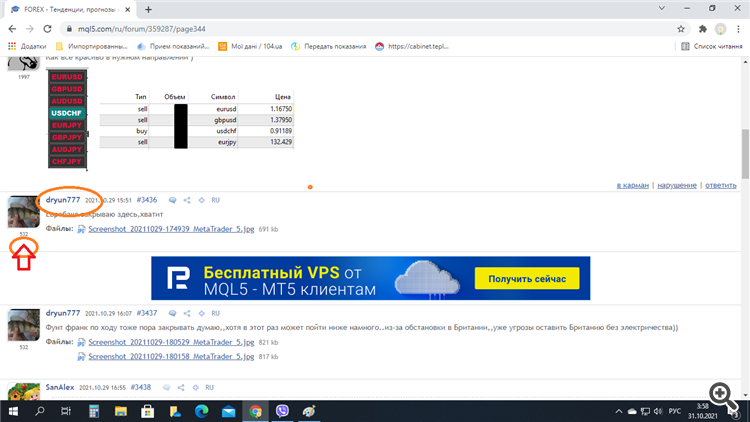Image resolution: width=750 pixels, height=422 pixels.
Task: Click the ответить reply link
Action: 721,185
